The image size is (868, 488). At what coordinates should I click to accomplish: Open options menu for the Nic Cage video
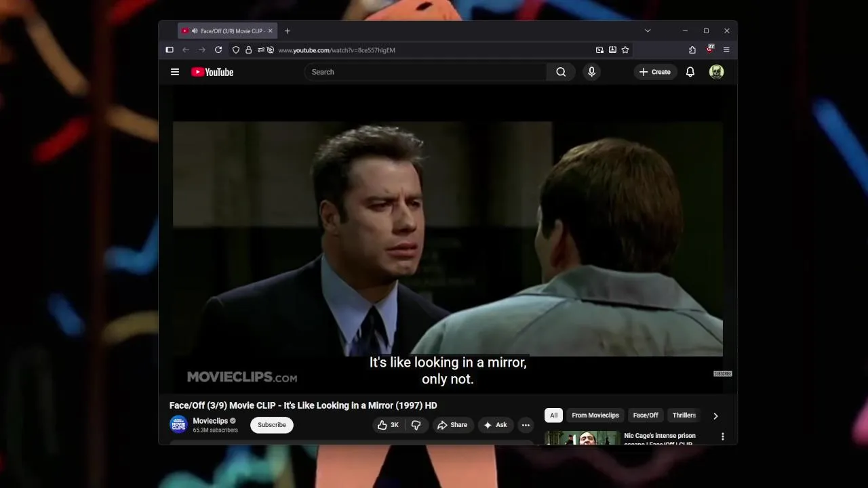723,437
